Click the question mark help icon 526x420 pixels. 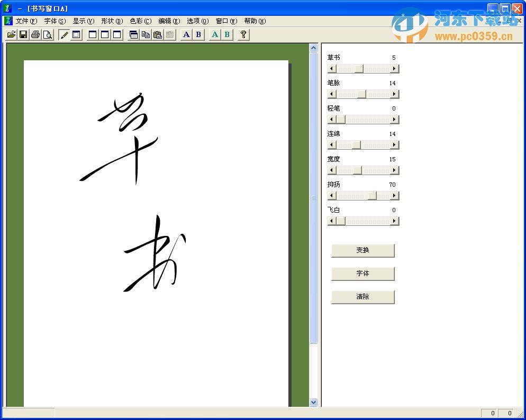(243, 34)
